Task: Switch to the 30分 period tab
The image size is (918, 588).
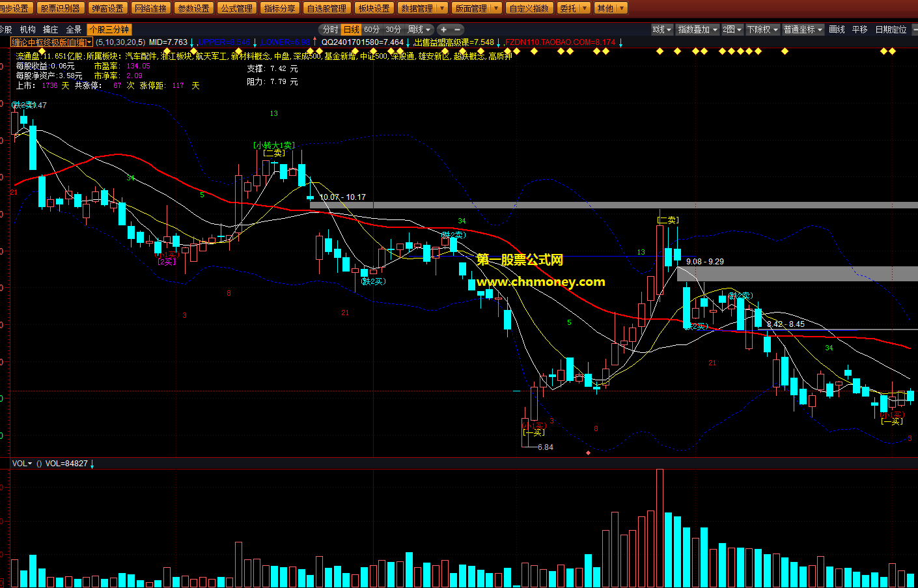Action: [393, 29]
